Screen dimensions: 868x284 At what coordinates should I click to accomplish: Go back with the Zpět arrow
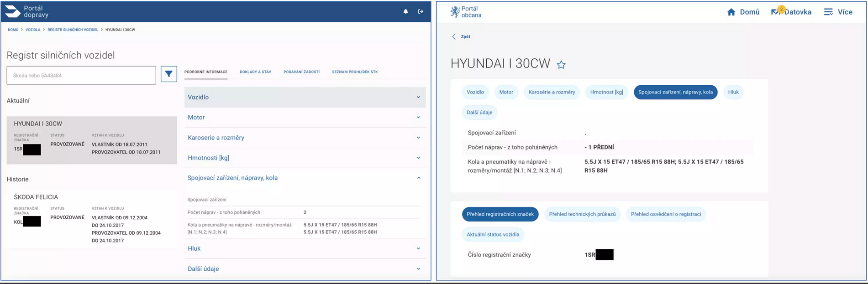(461, 36)
